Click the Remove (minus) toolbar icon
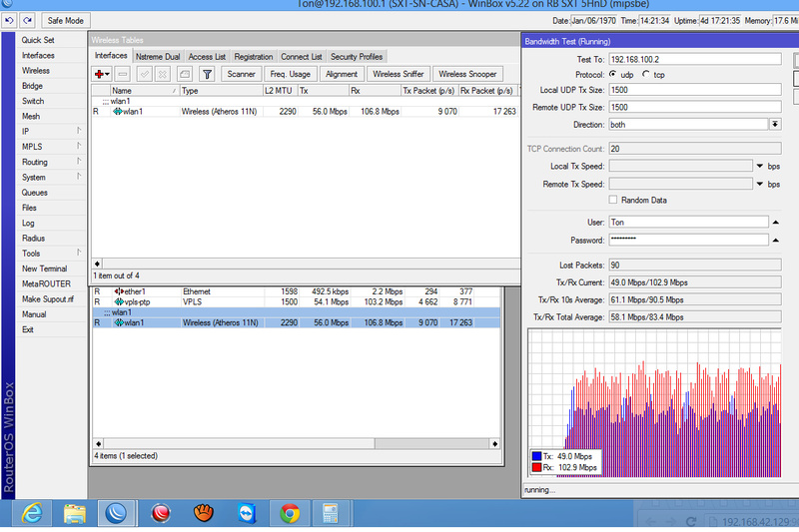 123,74
